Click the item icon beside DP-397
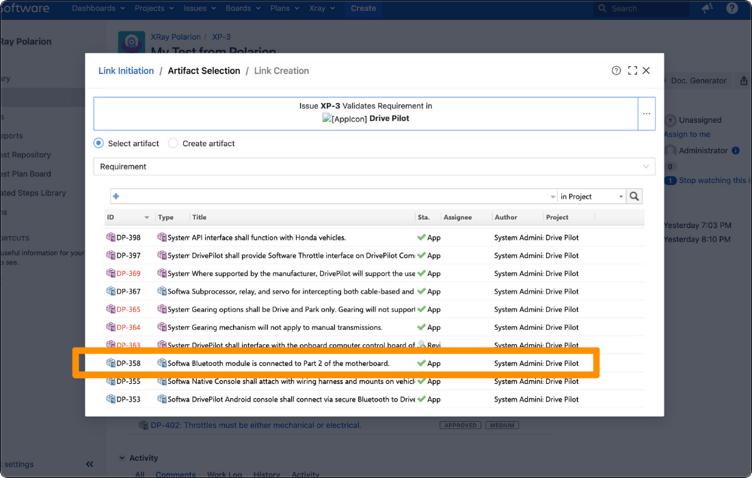This screenshot has height=478, width=752. pos(110,255)
